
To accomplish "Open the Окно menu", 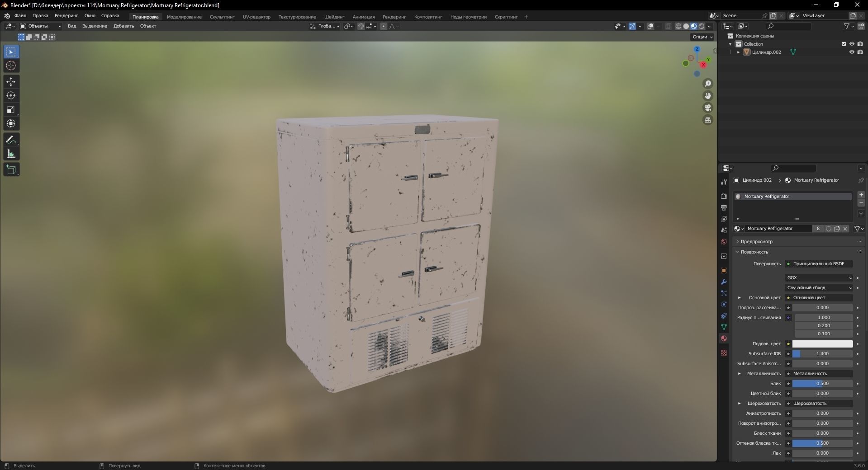I will click(90, 16).
